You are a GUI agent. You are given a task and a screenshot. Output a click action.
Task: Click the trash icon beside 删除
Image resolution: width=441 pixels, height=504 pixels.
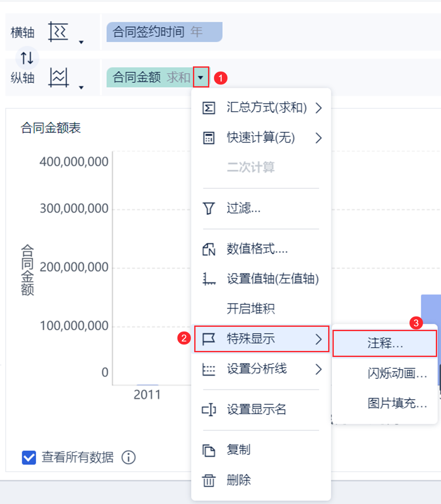tap(208, 481)
